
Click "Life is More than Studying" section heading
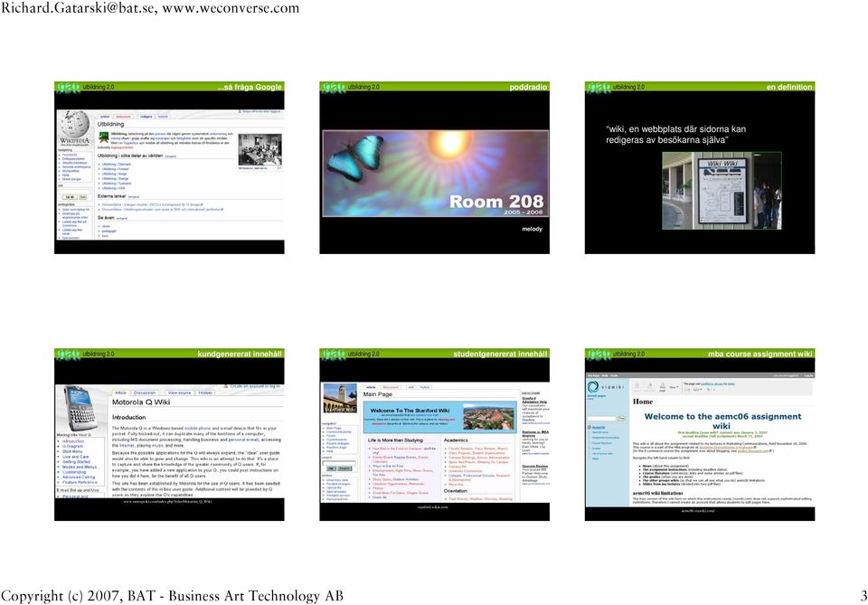(x=395, y=440)
